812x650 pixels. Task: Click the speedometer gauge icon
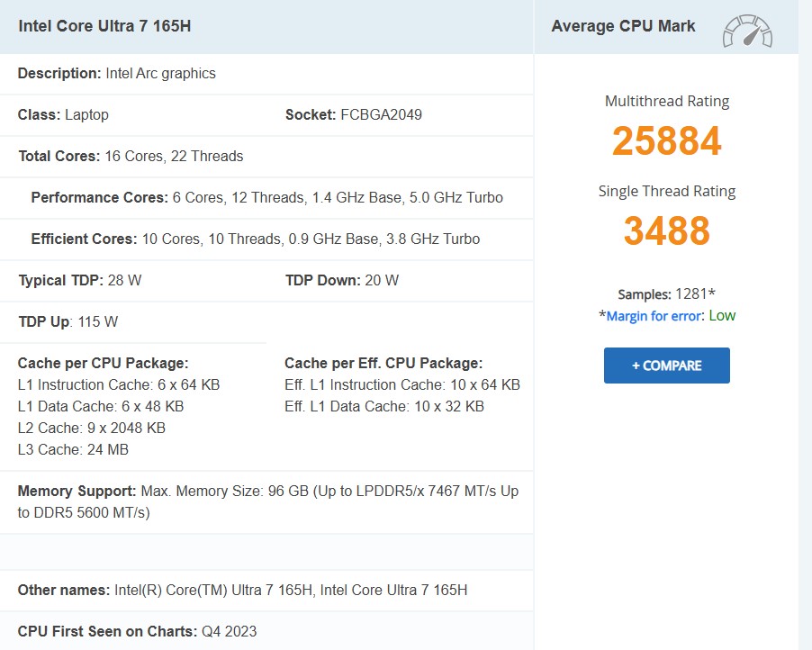click(747, 31)
